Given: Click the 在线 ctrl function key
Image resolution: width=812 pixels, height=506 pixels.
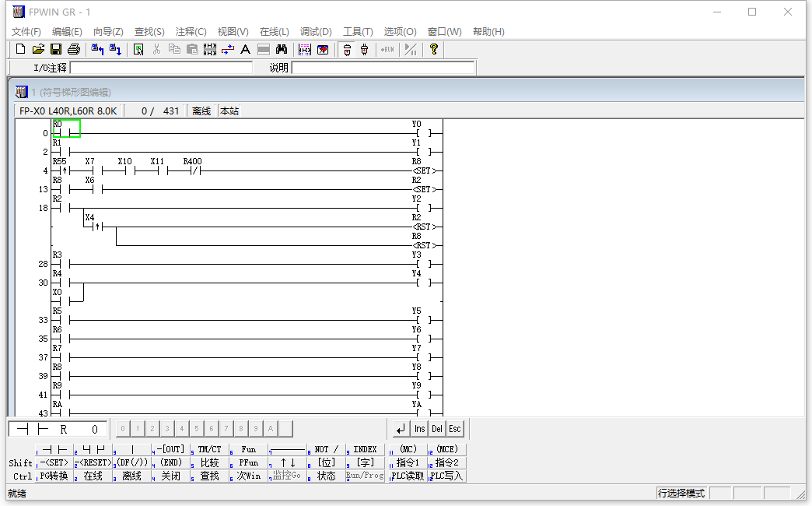Looking at the screenshot, I should point(93,476).
